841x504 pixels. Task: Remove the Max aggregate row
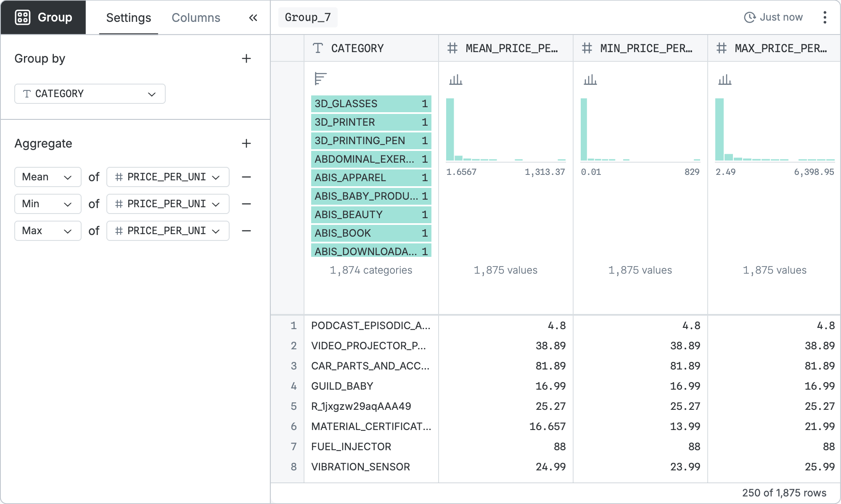(x=246, y=231)
